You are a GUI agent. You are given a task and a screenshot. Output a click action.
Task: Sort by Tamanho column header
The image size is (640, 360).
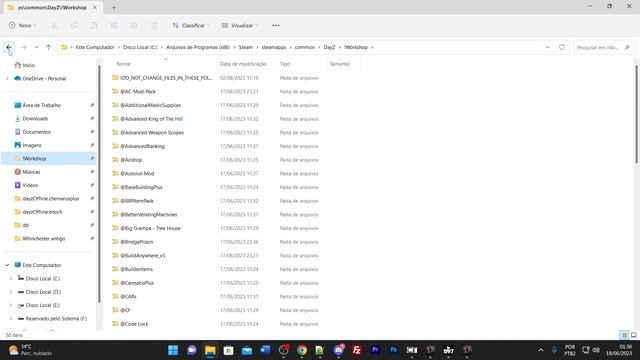(x=340, y=64)
